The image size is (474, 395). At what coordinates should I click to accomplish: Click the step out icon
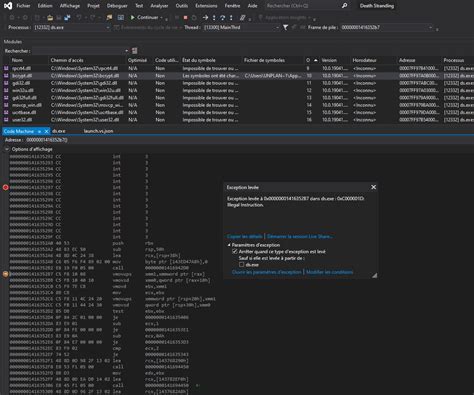(231, 17)
